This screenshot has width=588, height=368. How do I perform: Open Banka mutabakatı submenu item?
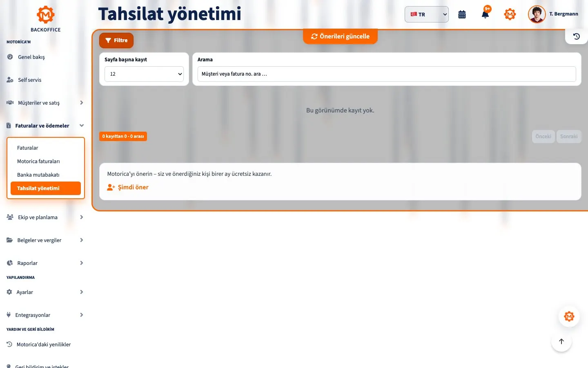46,175
